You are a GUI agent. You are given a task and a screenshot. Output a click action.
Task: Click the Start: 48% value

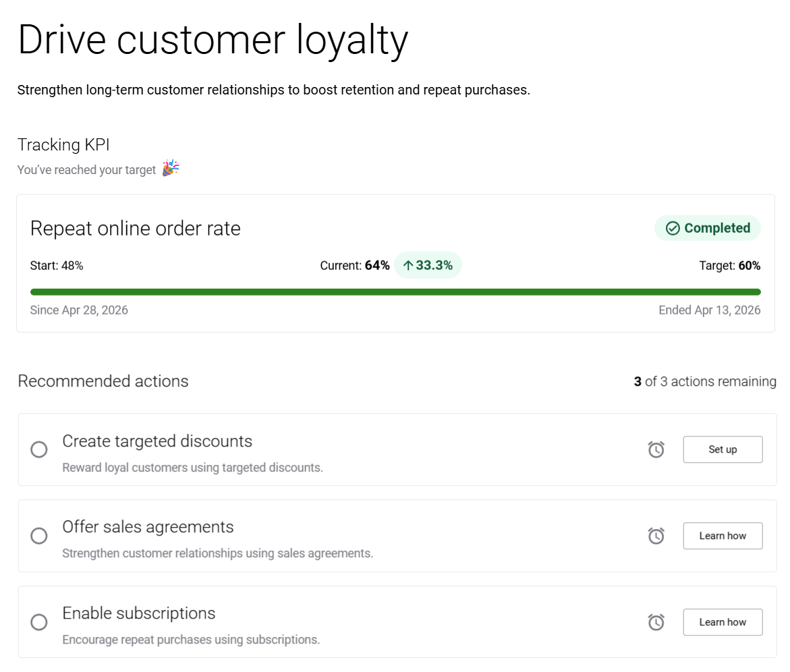coord(57,266)
